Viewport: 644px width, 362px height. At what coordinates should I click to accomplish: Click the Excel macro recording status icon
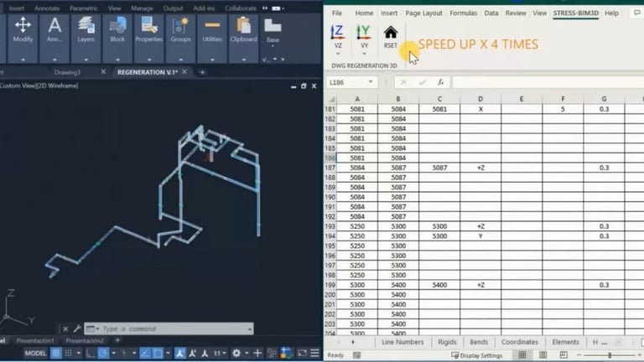[356, 355]
